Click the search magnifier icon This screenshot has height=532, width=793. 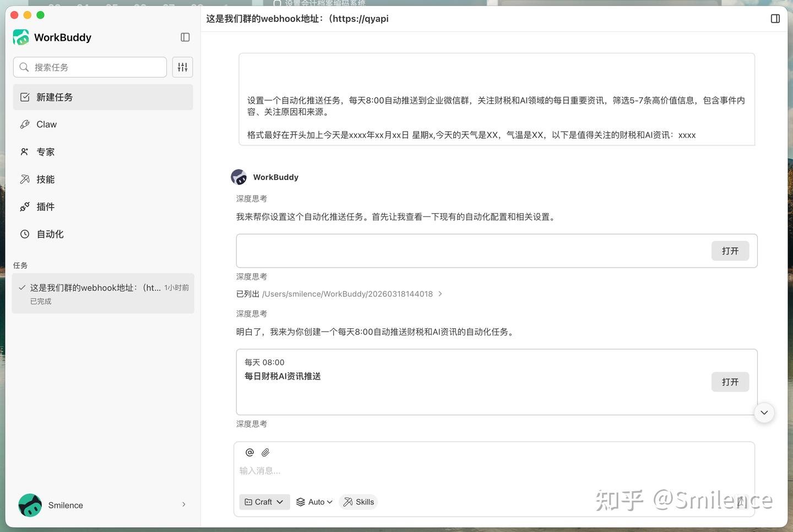tap(24, 67)
